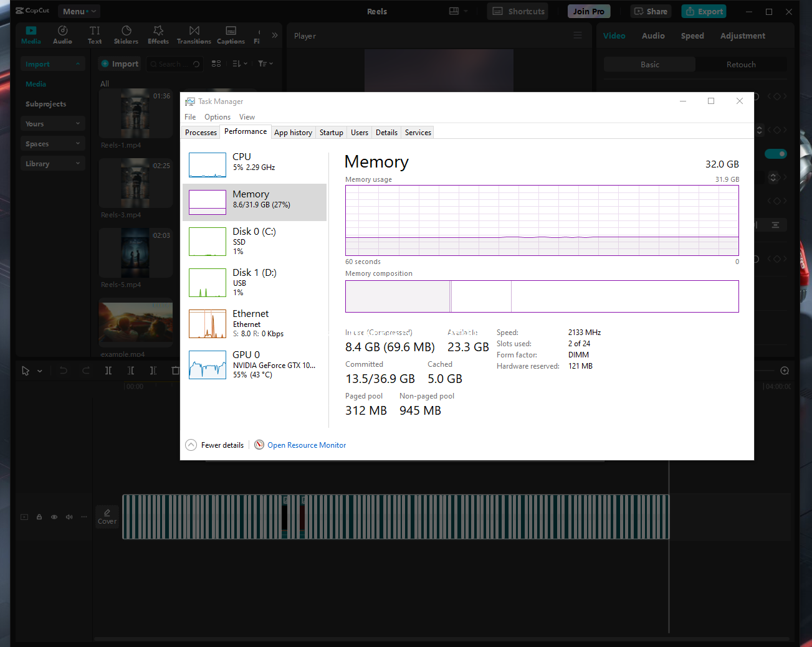Screen dimensions: 812x647
Task: Open the Options menu in Task Manager
Action: (217, 117)
